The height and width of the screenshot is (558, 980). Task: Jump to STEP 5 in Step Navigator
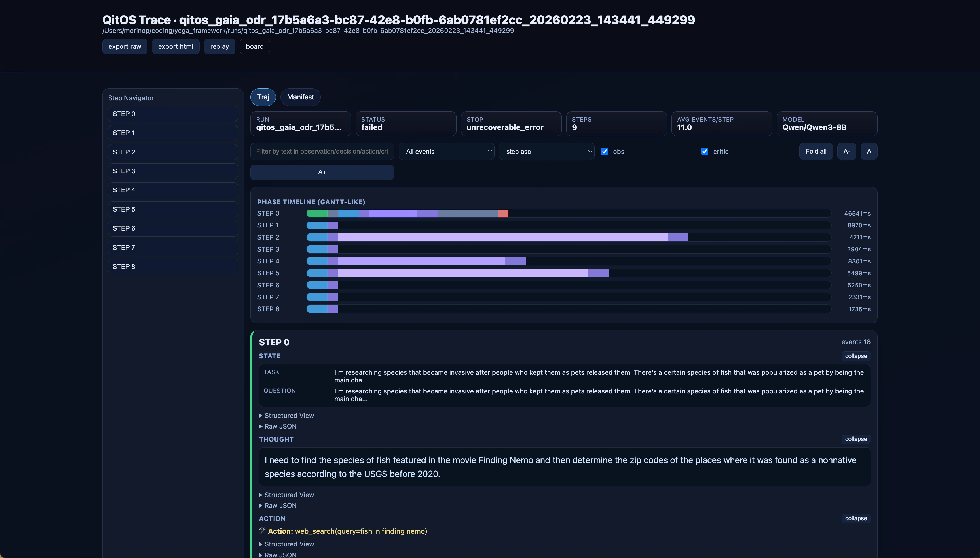pos(173,209)
